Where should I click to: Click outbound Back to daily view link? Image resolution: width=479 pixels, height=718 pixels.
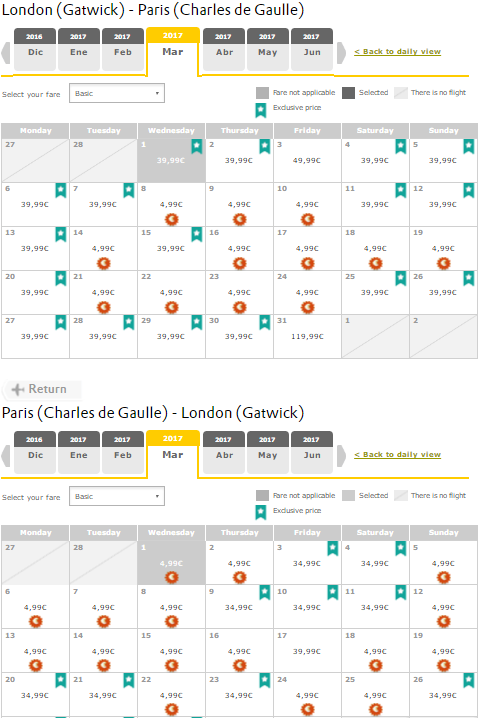point(397,51)
